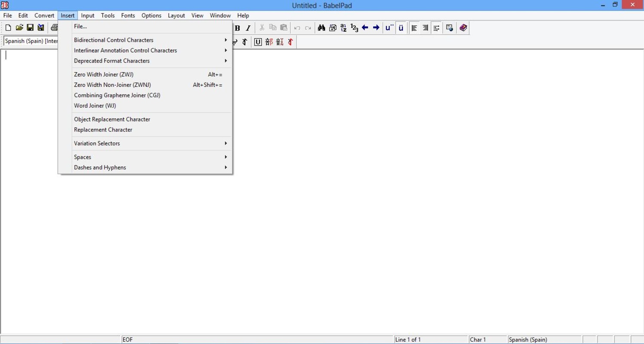Click the purple book icon in toolbar

click(463, 28)
